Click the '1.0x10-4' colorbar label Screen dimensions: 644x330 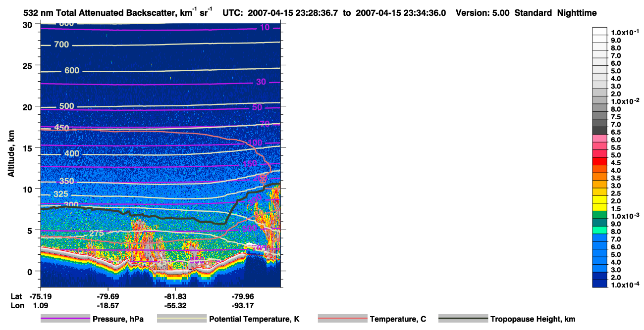[624, 284]
